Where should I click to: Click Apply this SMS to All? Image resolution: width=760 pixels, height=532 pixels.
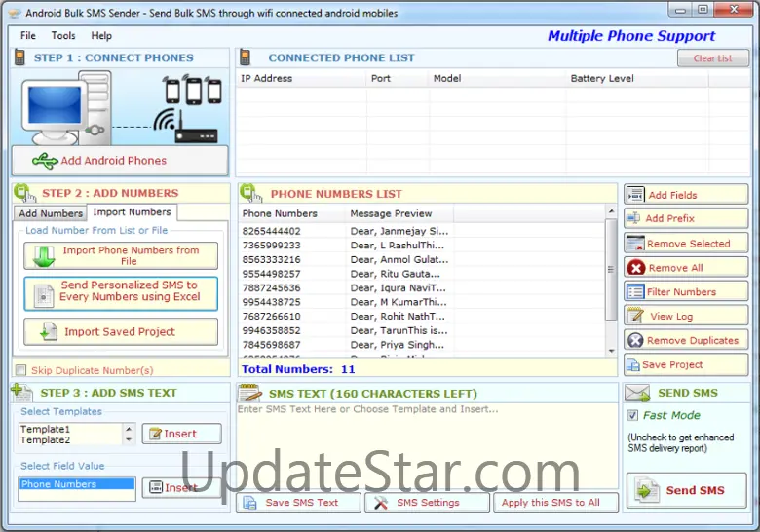tap(555, 503)
